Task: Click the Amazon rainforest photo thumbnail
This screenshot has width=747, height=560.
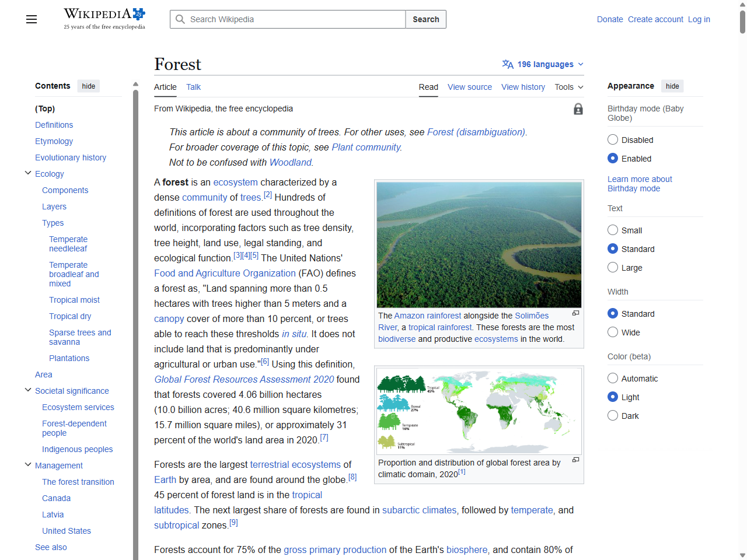Action: [479, 245]
